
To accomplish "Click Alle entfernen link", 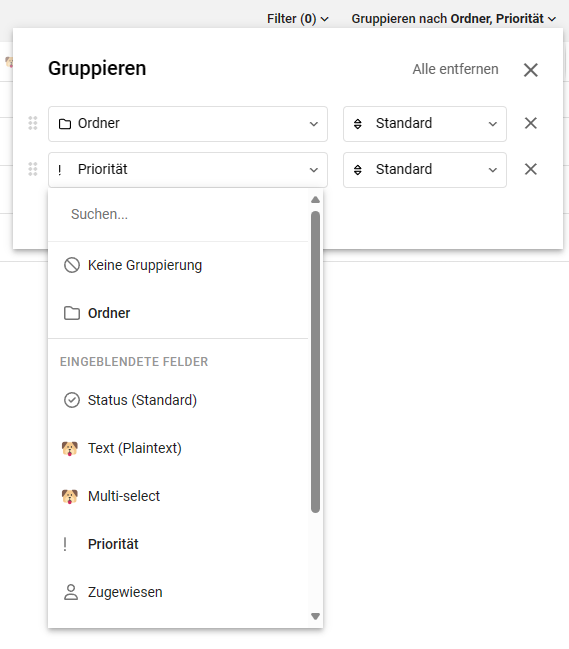I will tap(455, 69).
